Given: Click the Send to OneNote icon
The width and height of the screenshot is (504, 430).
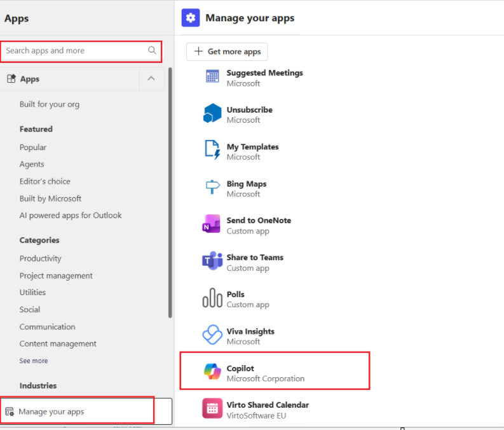Looking at the screenshot, I should click(x=212, y=224).
